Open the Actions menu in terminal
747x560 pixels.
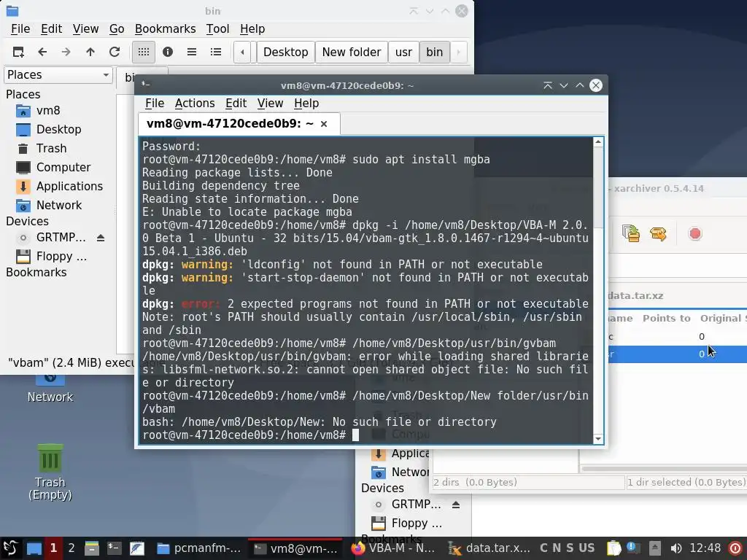194,104
